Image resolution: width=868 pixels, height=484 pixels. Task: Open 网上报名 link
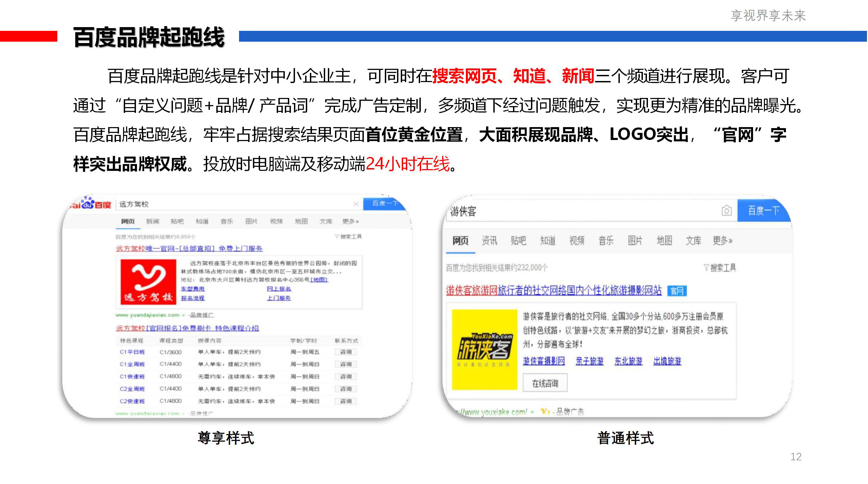pos(279,289)
